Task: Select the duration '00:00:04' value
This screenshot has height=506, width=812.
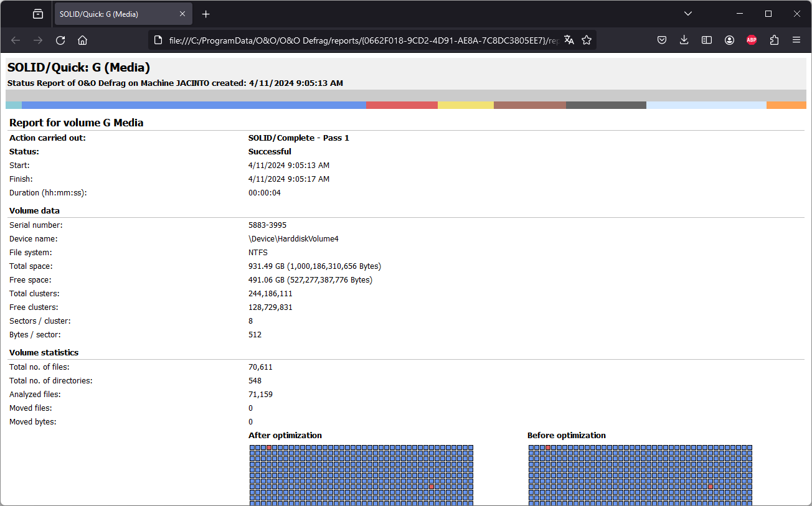Action: coord(265,192)
